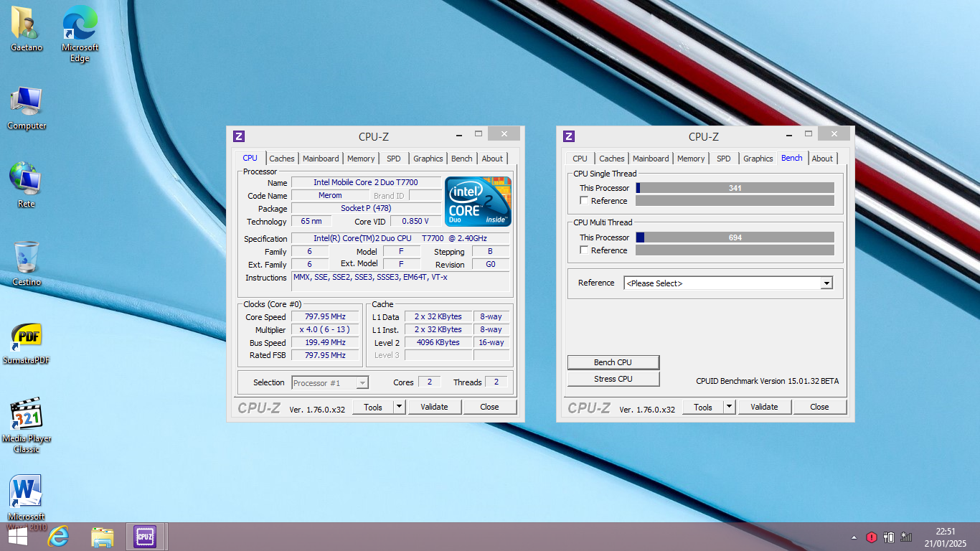Click the Intel Core 2 Duo logo
This screenshot has width=980, height=551.
tap(478, 201)
